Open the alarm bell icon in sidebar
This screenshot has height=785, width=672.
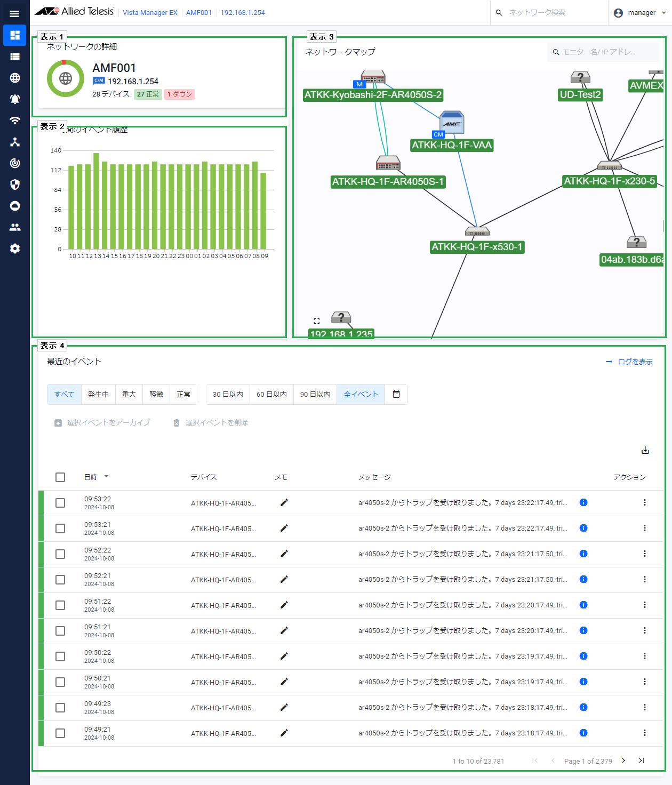tap(15, 99)
